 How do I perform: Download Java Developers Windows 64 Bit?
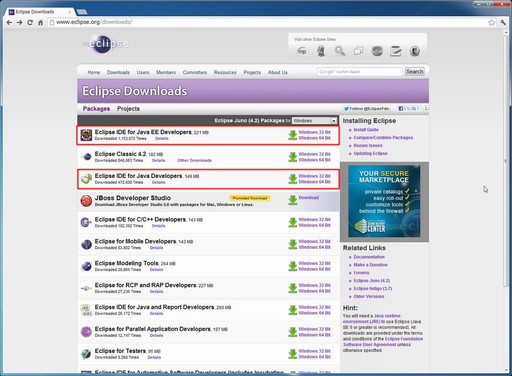pyautogui.click(x=315, y=182)
